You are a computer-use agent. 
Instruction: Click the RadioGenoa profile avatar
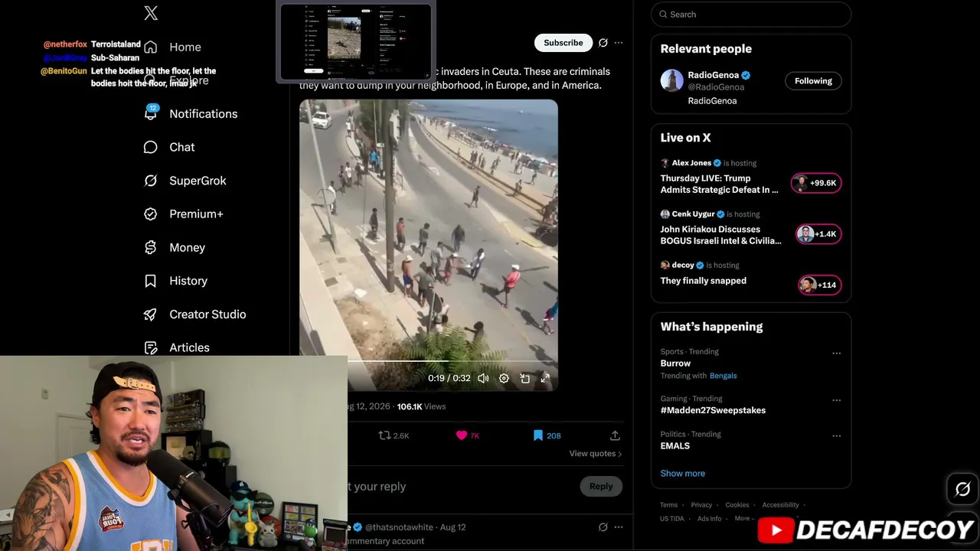tap(671, 80)
